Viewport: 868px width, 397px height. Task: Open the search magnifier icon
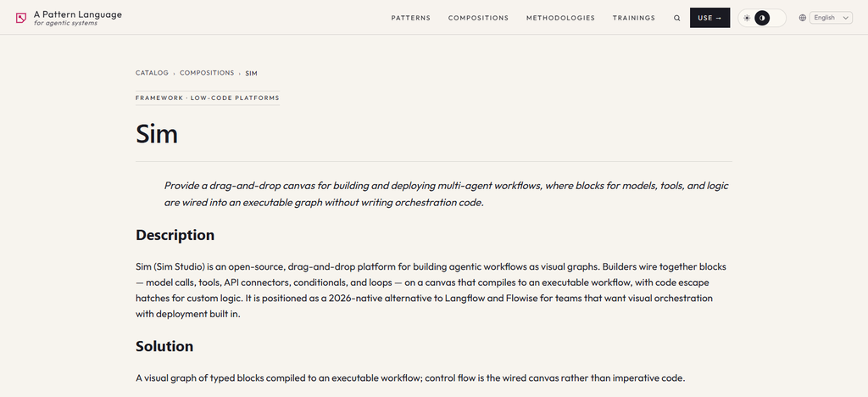click(676, 18)
